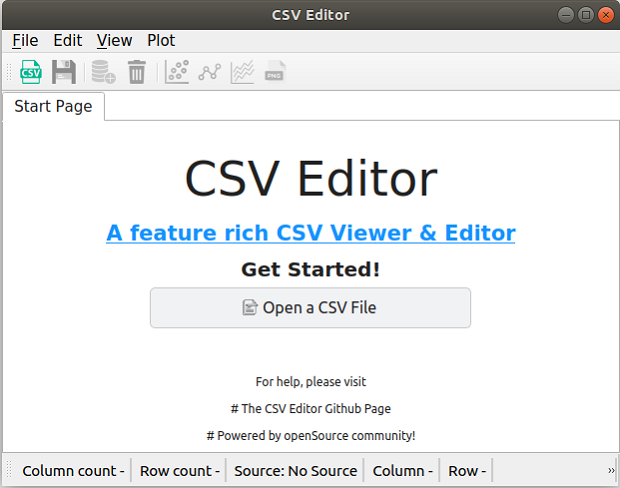Click Row count status entry
Image resolution: width=620 pixels, height=488 pixels.
click(x=180, y=471)
